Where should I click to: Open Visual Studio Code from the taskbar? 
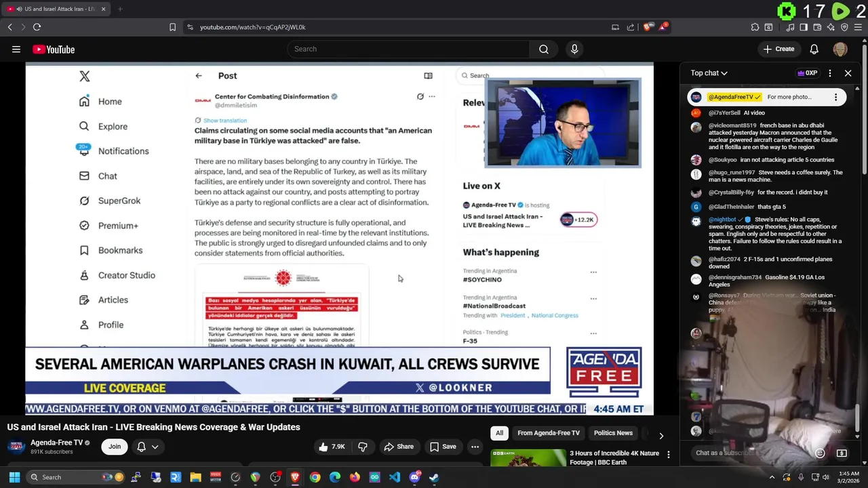pos(395,477)
